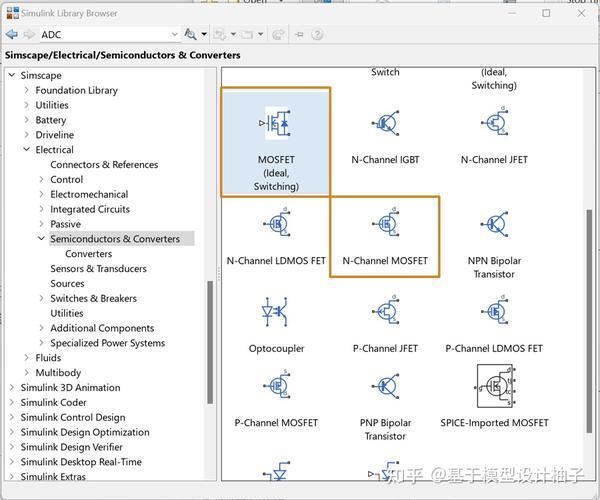600x500 pixels.
Task: Collapse the Electrical tree node
Action: [x=26, y=149]
